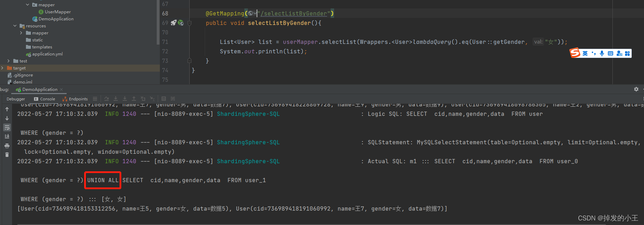The height and width of the screenshot is (225, 644).
Task: Click the down arrow in console gutter
Action: (x=7, y=118)
